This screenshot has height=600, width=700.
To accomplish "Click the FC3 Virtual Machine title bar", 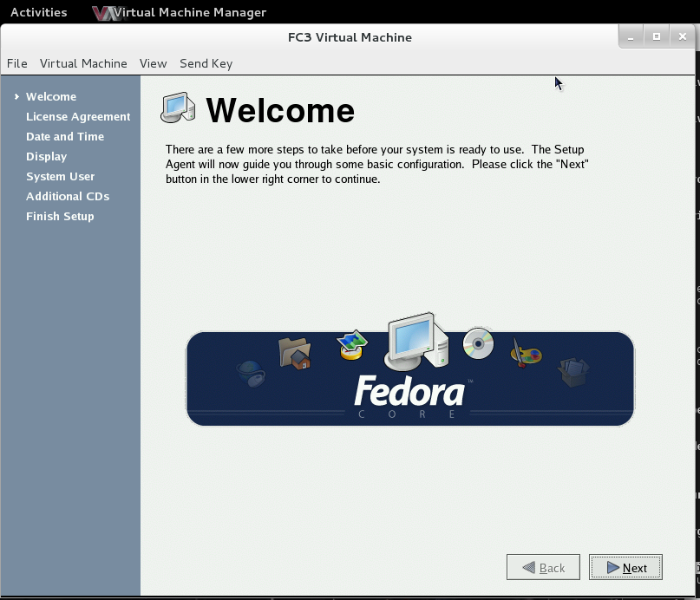I will coord(350,37).
